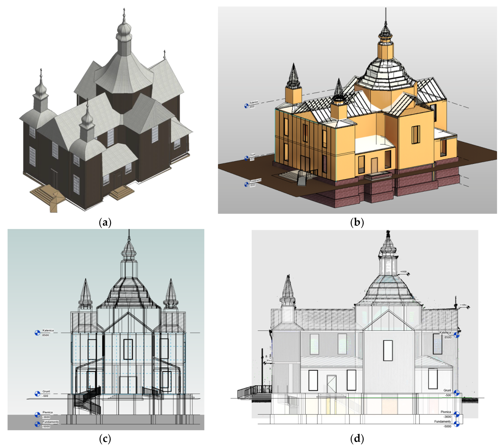Select '-3600' level value in view (c)
Screen dimensions: 504x448
[x=46, y=417]
